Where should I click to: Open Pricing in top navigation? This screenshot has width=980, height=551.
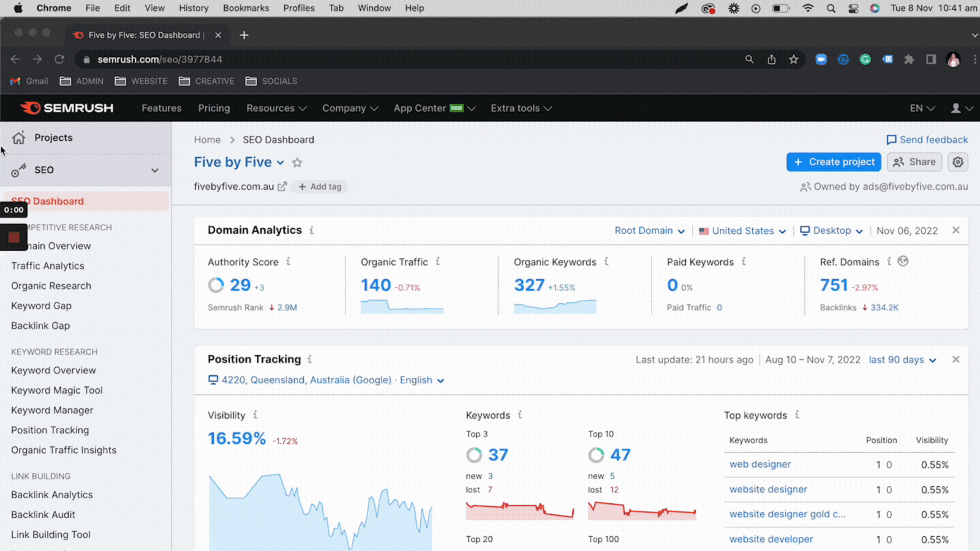pyautogui.click(x=214, y=108)
